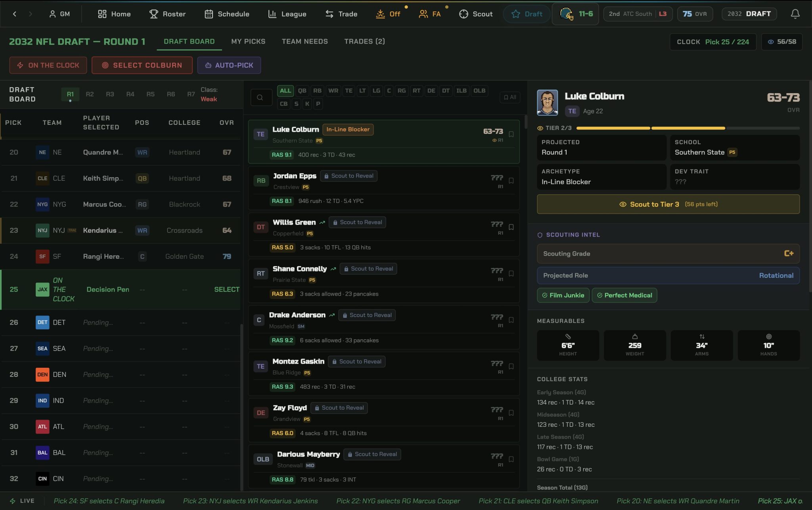Open the Scout section icon
Viewport: 812px width, 510px height.
pos(463,14)
